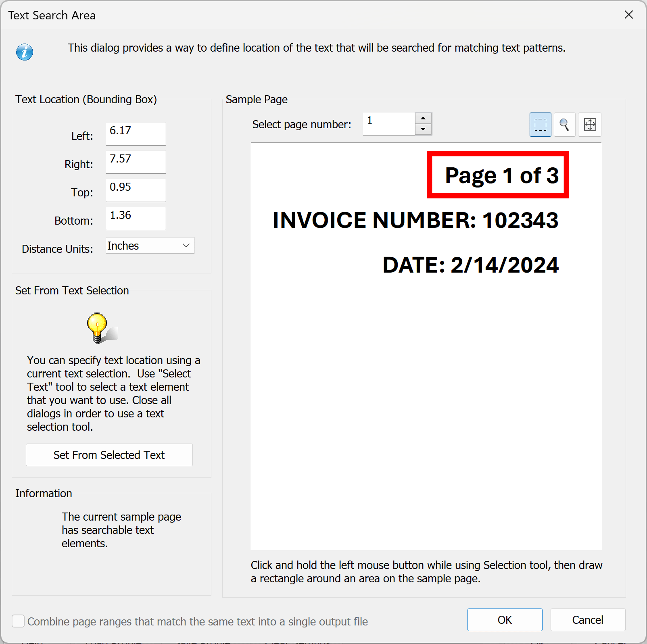The width and height of the screenshot is (647, 644).
Task: Enable combining page ranges into single output file
Action: tap(18, 621)
